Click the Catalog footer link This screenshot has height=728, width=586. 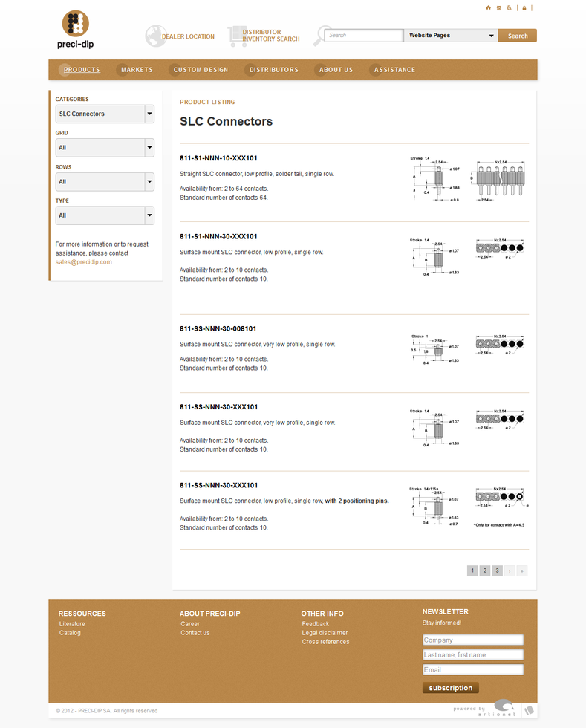pyautogui.click(x=70, y=633)
